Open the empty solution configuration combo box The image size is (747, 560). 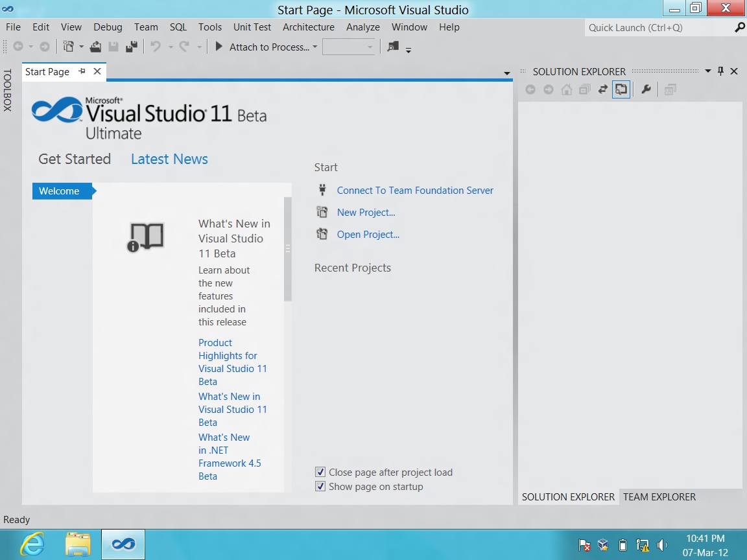348,47
